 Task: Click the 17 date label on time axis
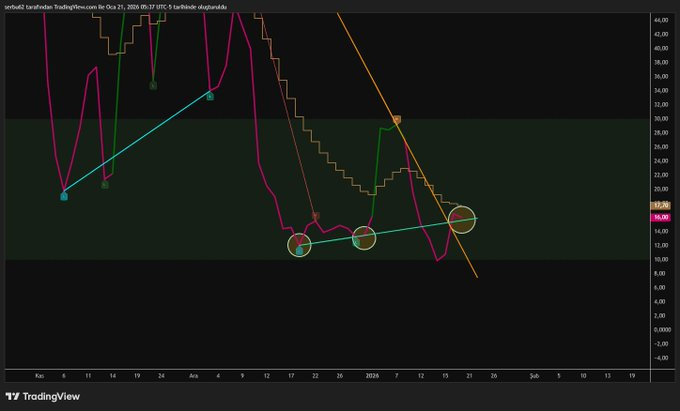coord(291,376)
